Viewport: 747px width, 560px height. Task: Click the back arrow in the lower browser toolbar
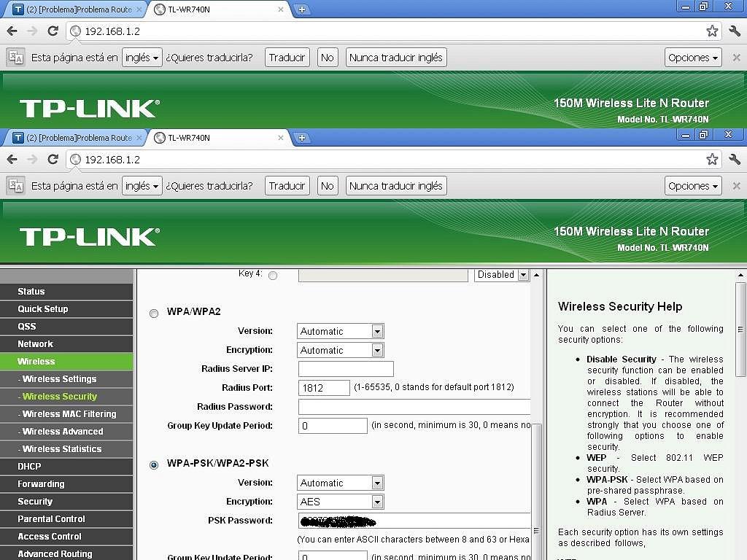coord(12,159)
